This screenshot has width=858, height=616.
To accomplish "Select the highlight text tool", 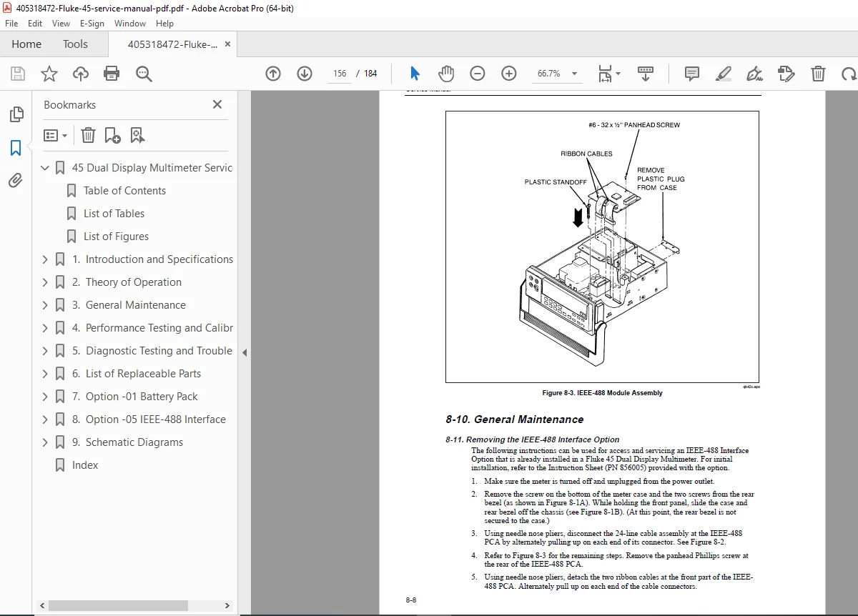I will tap(724, 74).
